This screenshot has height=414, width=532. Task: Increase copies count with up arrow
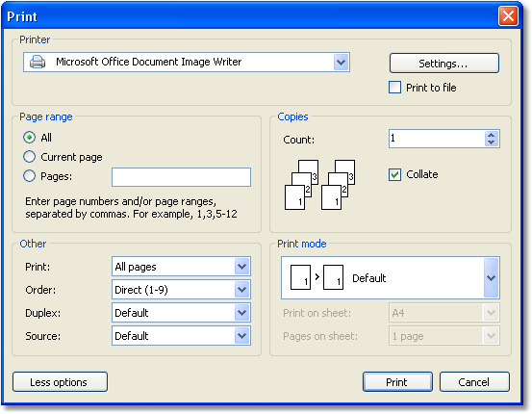point(491,135)
